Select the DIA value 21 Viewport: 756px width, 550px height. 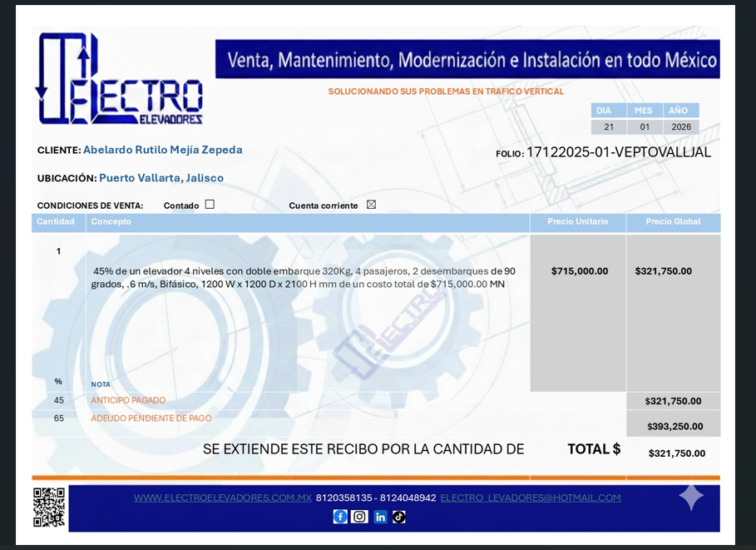coord(609,127)
